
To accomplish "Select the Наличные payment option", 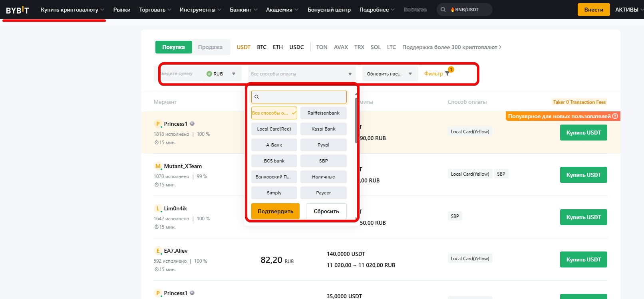I will (x=324, y=177).
